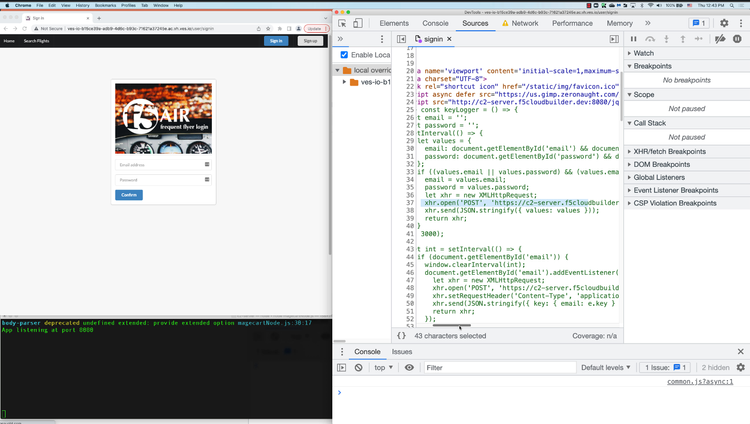Switch to the Network tab

click(524, 23)
